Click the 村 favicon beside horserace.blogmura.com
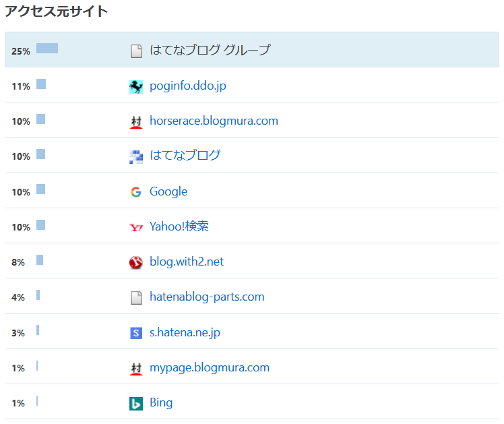This screenshot has width=504, height=424. click(x=136, y=122)
